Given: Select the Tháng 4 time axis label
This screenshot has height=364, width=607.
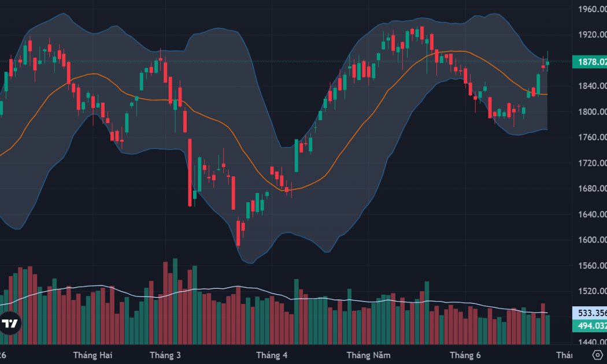Looking at the screenshot, I should tap(272, 355).
